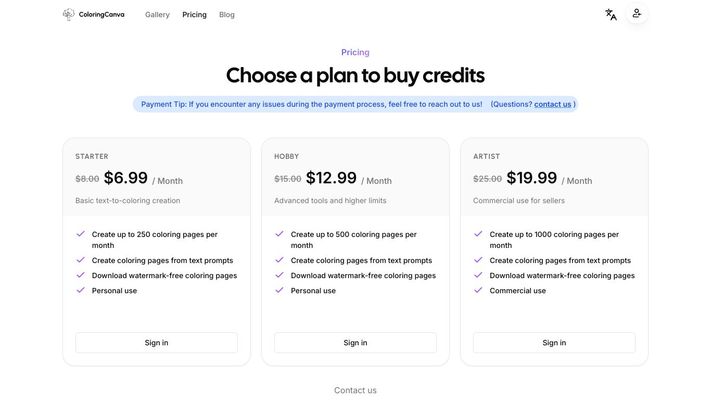Image resolution: width=711 pixels, height=400 pixels.
Task: Click checkmark beside Starter 250 coloring pages
Action: click(x=80, y=234)
